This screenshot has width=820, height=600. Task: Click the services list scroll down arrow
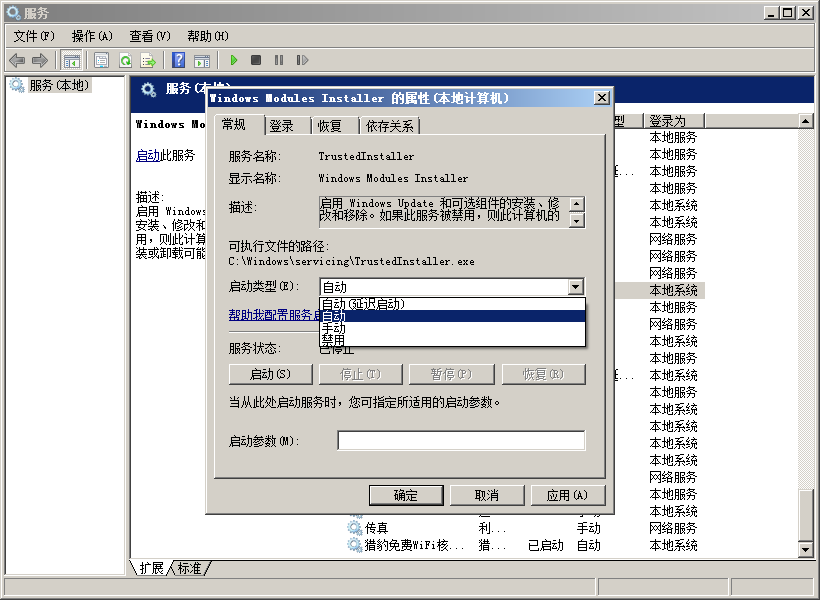806,550
